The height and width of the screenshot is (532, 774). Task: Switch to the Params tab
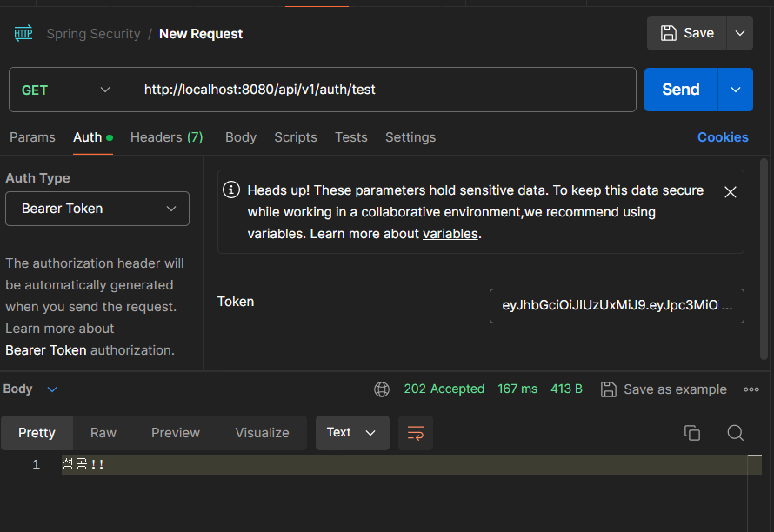(32, 137)
